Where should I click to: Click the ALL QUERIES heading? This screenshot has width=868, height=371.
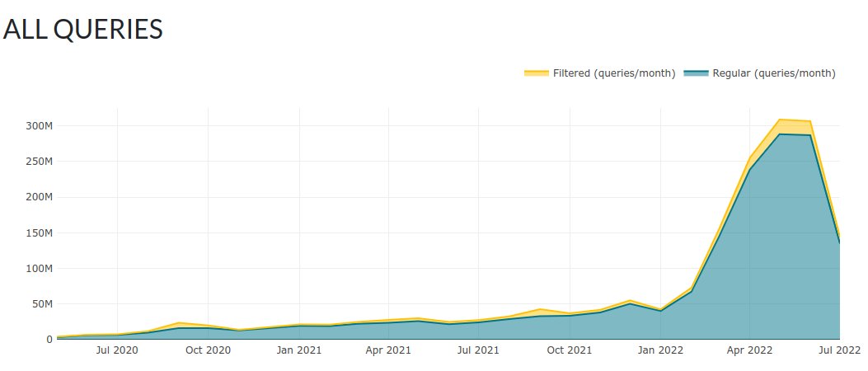tap(83, 30)
